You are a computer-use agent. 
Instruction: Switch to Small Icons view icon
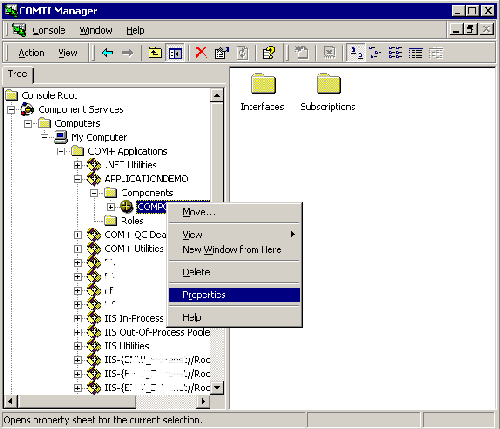point(375,53)
